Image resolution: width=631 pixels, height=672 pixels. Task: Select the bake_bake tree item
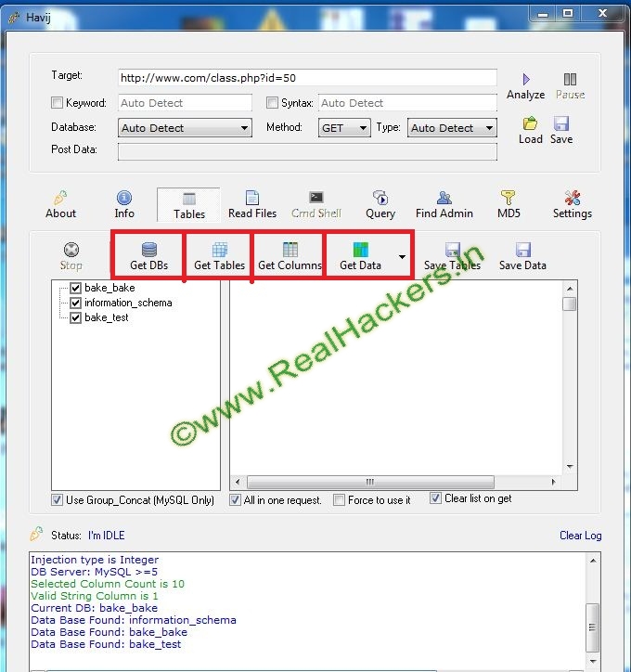[109, 288]
